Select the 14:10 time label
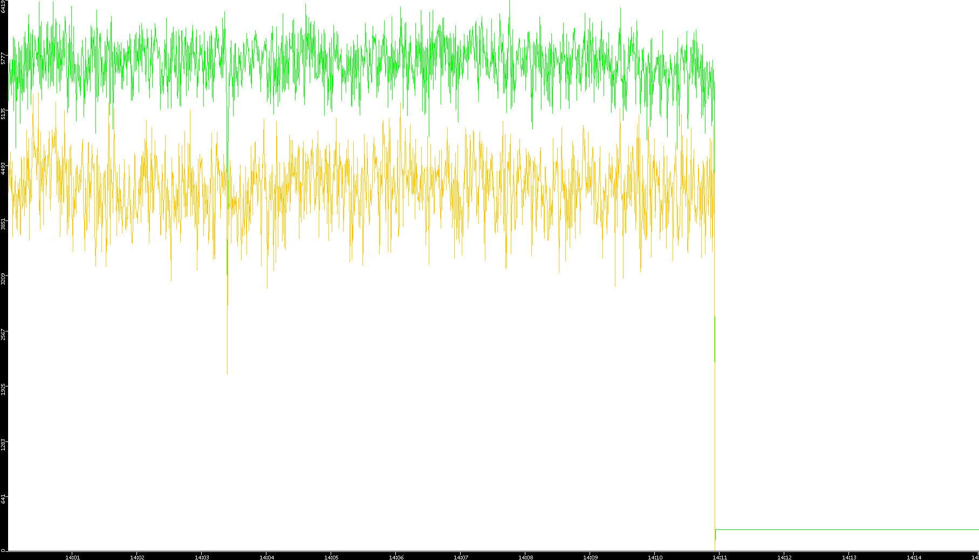 tap(655, 557)
